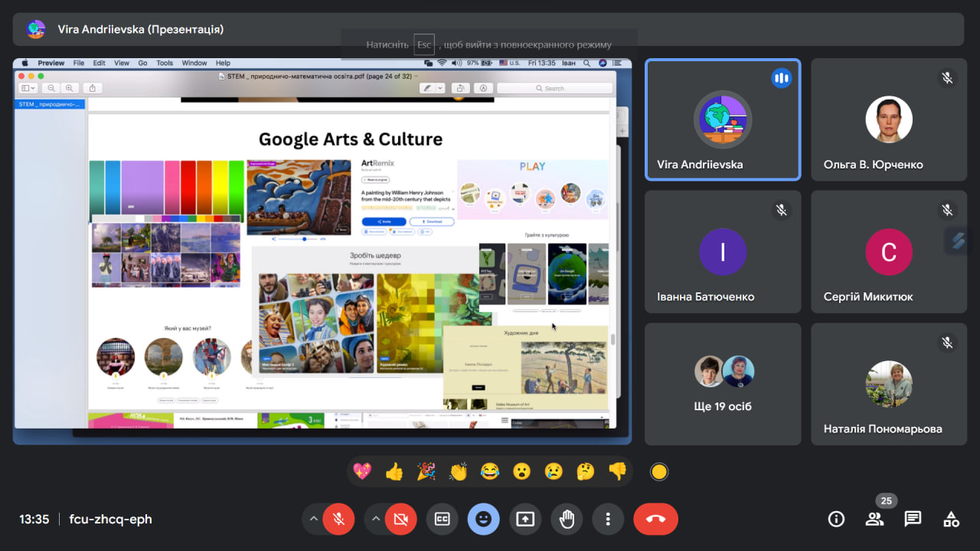The image size is (980, 551).
Task: Hide the emoji reactions bar
Action: 483,519
